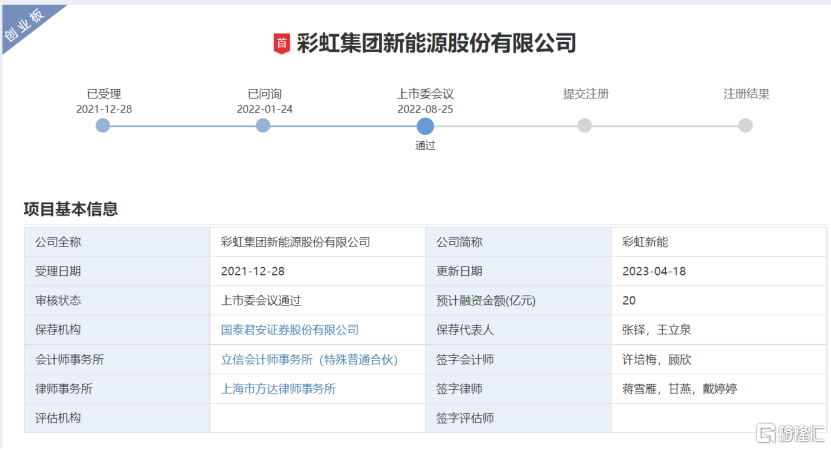Click the 公司全称 label cell
The height and width of the screenshot is (450, 831).
[x=117, y=242]
